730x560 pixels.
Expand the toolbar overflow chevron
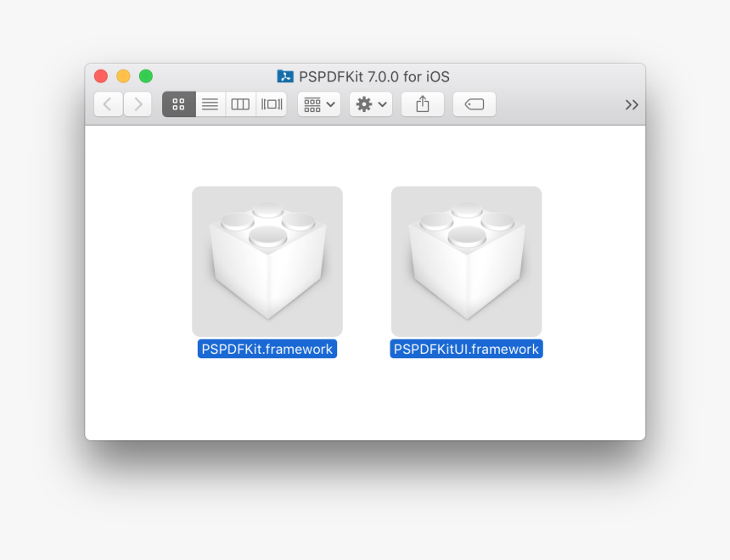coord(632,104)
